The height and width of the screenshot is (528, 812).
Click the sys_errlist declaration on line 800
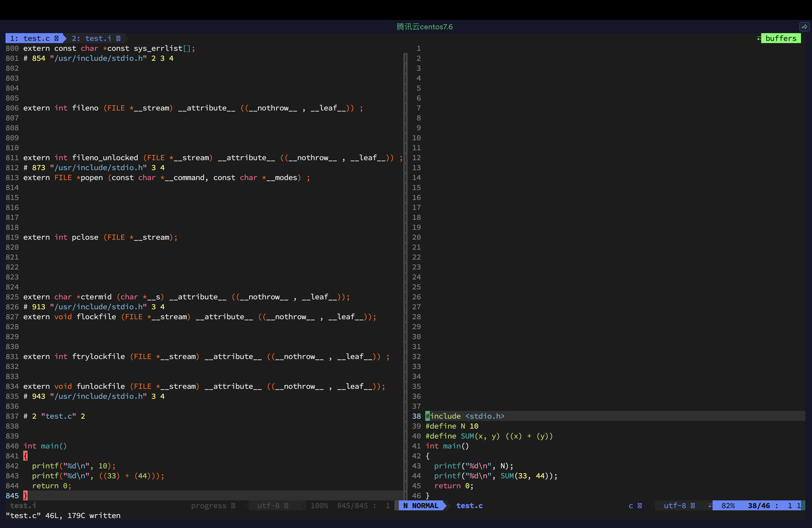tap(109, 48)
